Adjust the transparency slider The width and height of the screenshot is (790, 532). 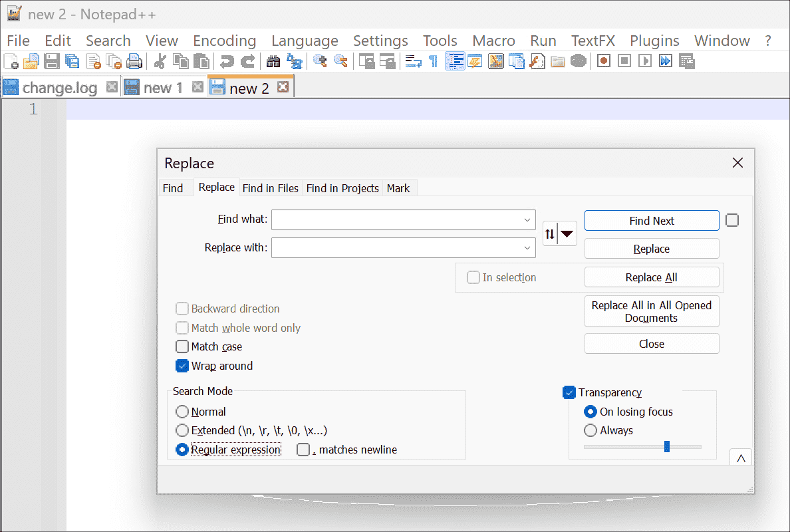[x=666, y=446]
